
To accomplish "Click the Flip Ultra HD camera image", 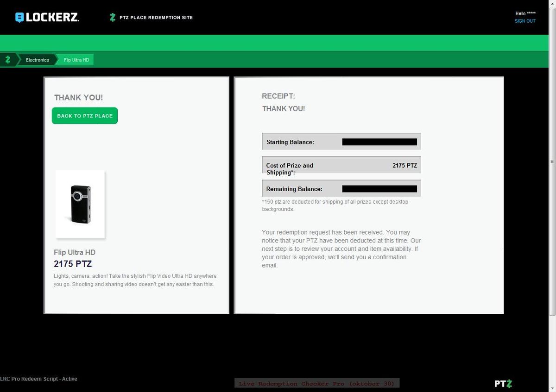I will 80,204.
